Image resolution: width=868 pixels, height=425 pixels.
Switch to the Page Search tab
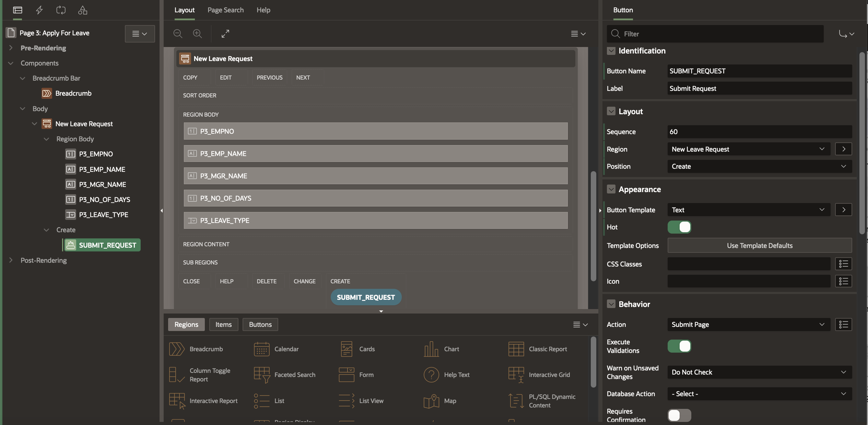coord(225,10)
